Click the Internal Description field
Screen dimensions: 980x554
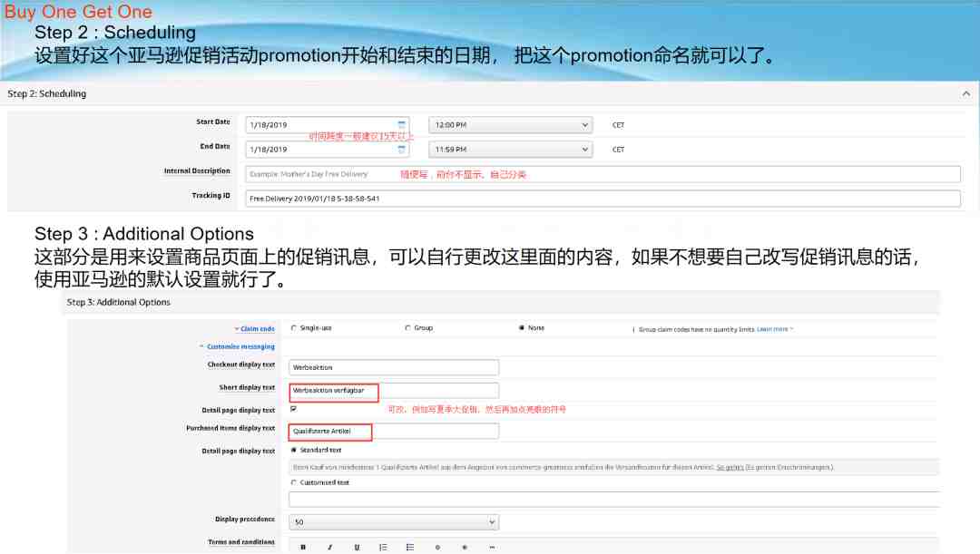coord(603,174)
